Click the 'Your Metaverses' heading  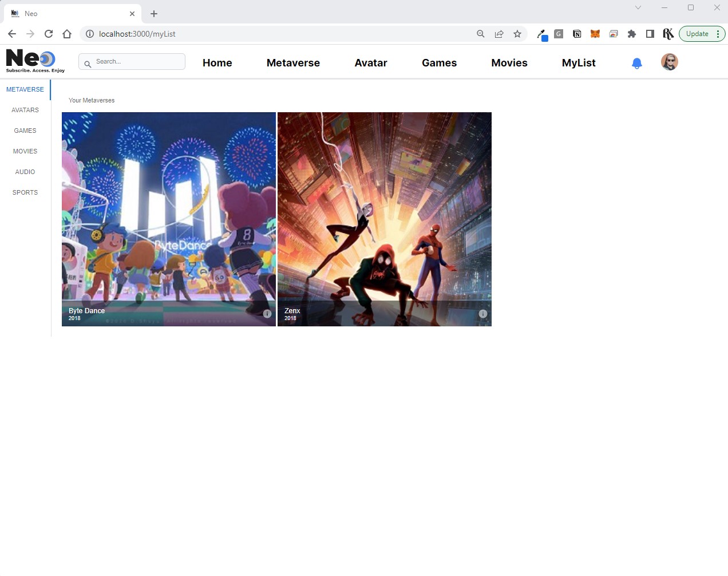click(x=92, y=100)
